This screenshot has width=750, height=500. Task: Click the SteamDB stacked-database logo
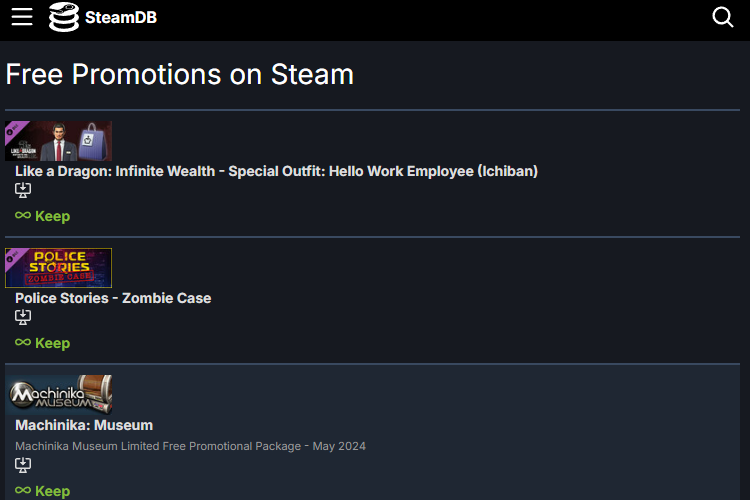tap(64, 17)
